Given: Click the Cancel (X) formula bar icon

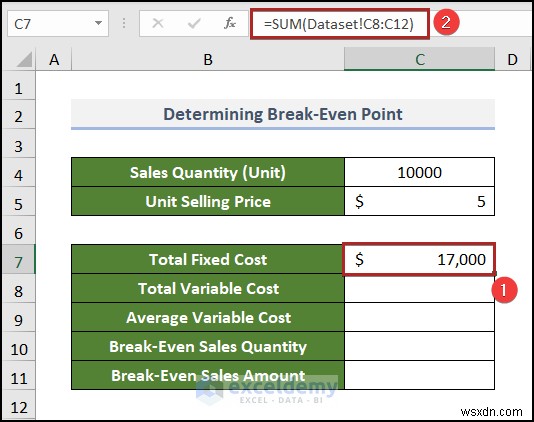Looking at the screenshot, I should point(158,24).
